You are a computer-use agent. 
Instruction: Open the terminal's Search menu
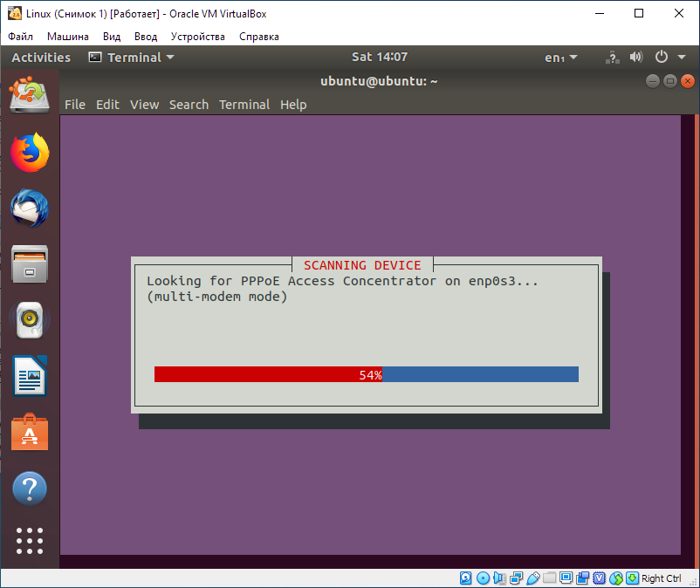point(189,105)
